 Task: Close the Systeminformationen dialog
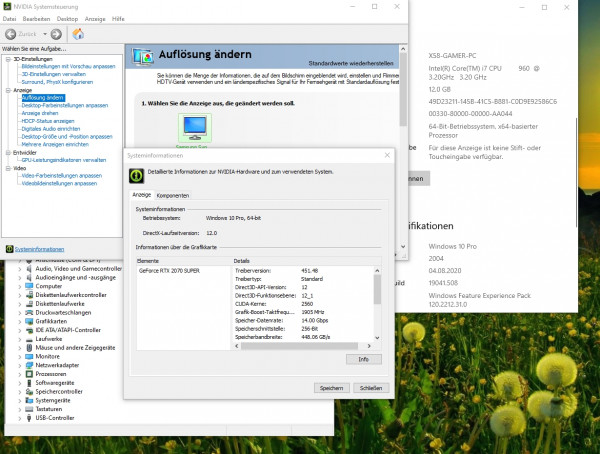click(x=387, y=155)
